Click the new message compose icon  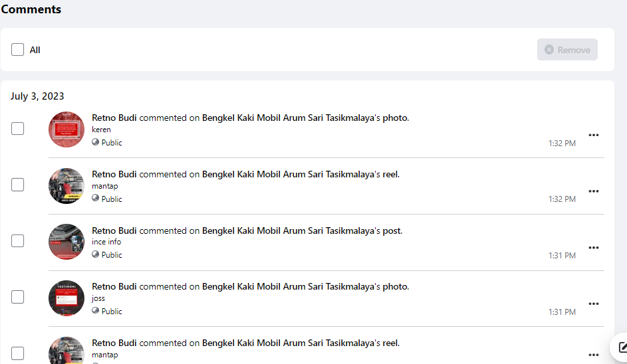[x=622, y=347]
